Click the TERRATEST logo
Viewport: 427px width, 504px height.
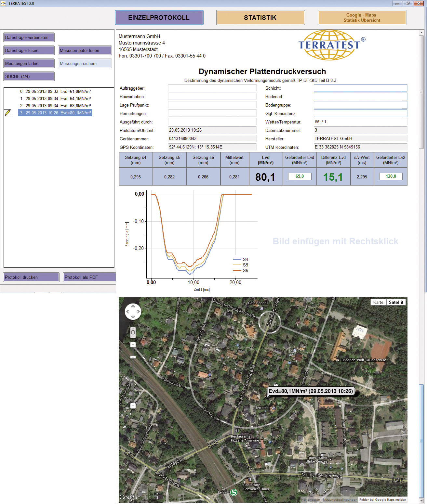(332, 45)
